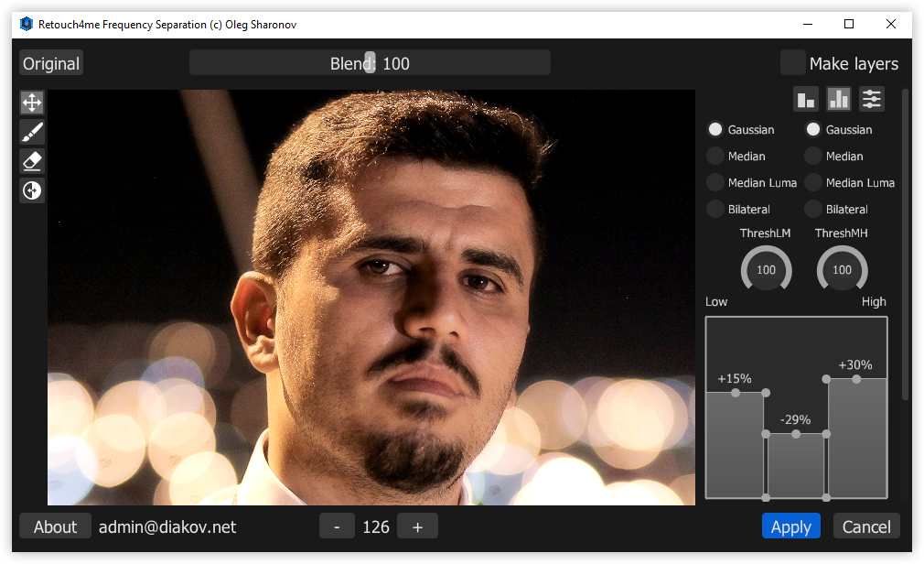Choose Median Luma in the left column

(715, 183)
